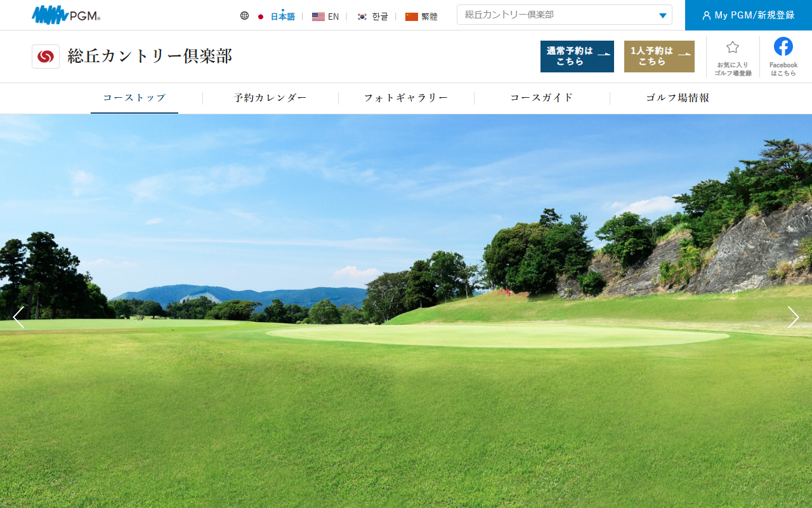Click the PGM logo

click(66, 15)
